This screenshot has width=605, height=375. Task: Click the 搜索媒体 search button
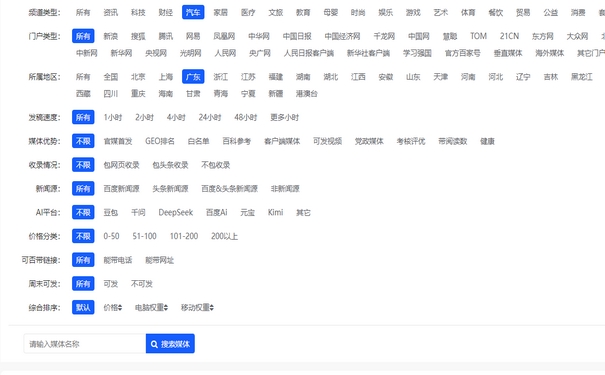170,343
